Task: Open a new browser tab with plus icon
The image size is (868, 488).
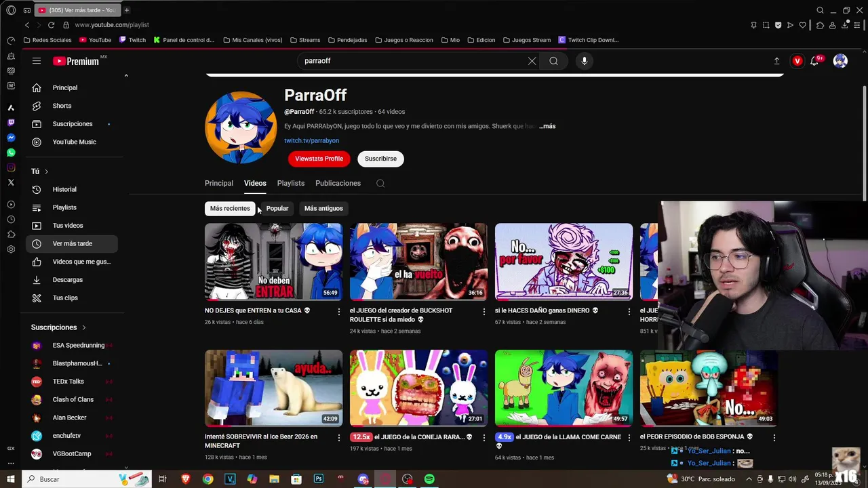Action: (x=126, y=10)
